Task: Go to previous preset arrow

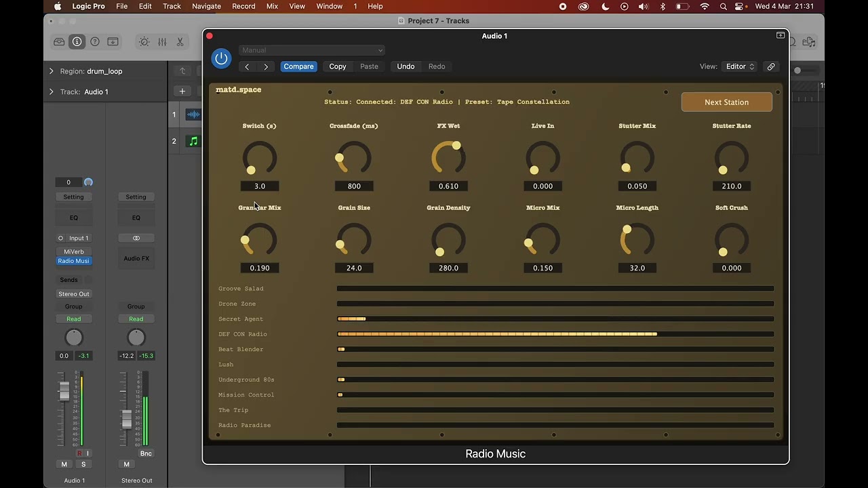Action: pyautogui.click(x=247, y=66)
